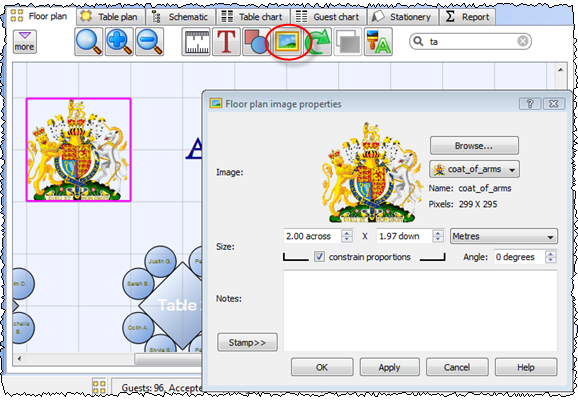Screen dimensions: 578x400
Task: Click the floor plan scroll up arrow
Action: click(x=560, y=70)
